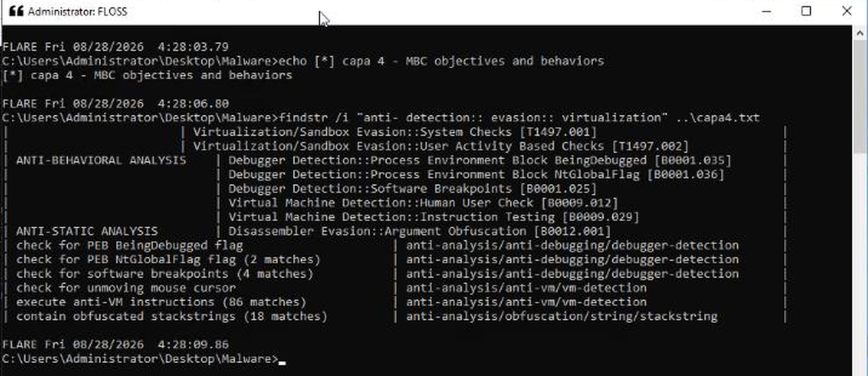This screenshot has width=868, height=376.
Task: Close the Administrator: FLOSS window
Action: [x=847, y=11]
